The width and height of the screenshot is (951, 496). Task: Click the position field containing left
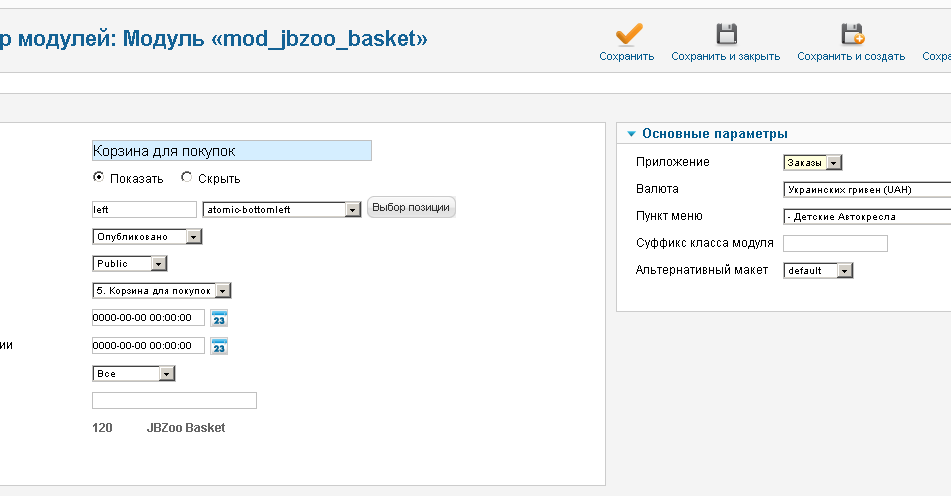coord(143,210)
